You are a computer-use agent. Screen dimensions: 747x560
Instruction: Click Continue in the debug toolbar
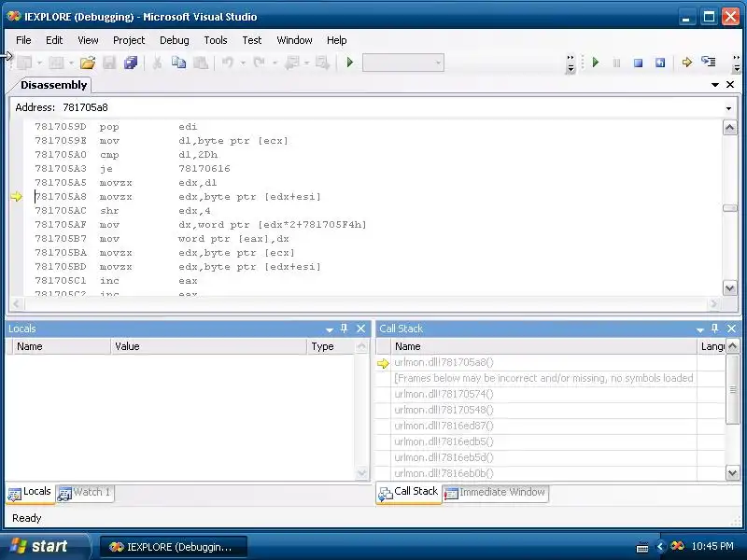tap(595, 63)
